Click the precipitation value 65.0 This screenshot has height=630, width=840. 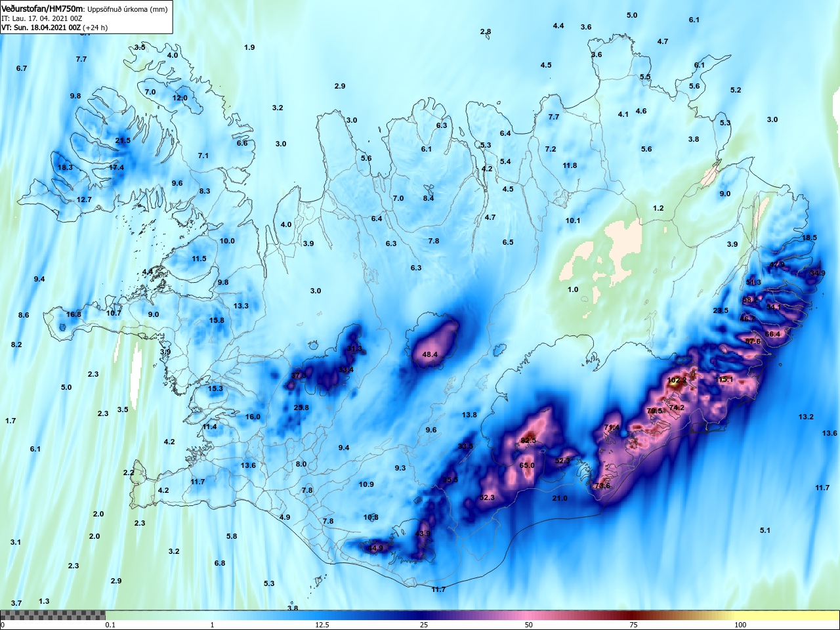[x=527, y=465]
